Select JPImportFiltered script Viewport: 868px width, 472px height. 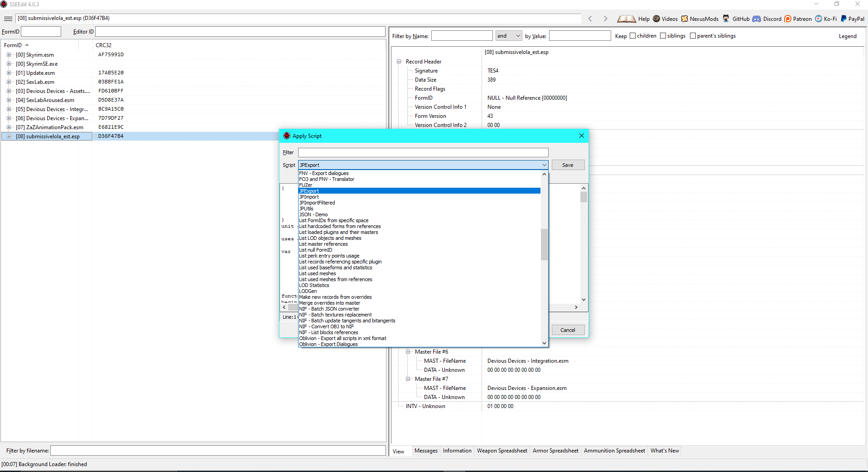(419, 203)
